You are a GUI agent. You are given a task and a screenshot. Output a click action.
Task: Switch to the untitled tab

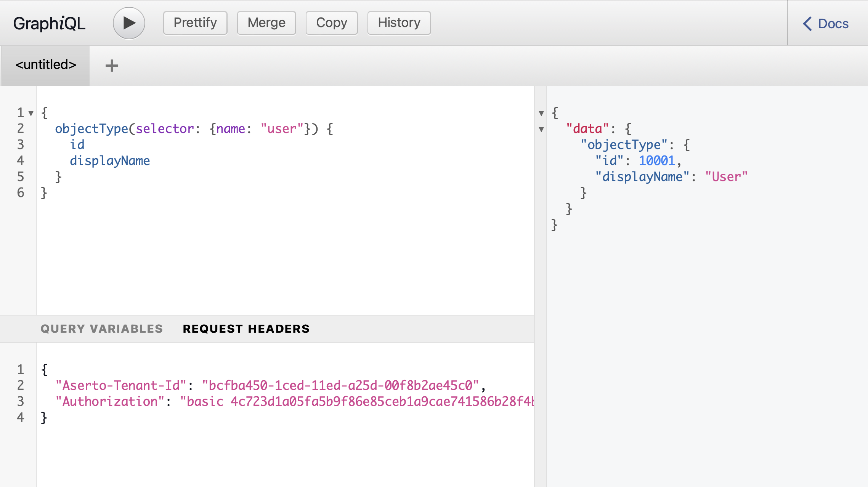click(x=46, y=65)
